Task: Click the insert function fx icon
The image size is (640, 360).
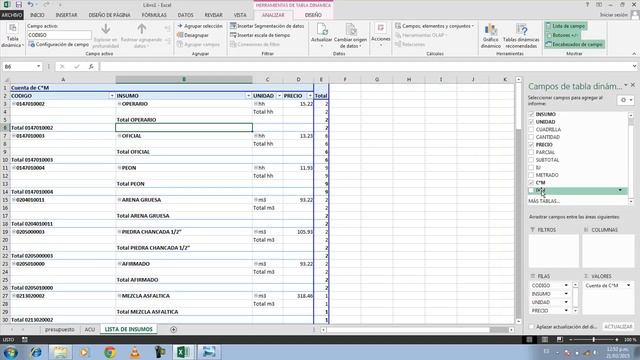Action: (91, 66)
